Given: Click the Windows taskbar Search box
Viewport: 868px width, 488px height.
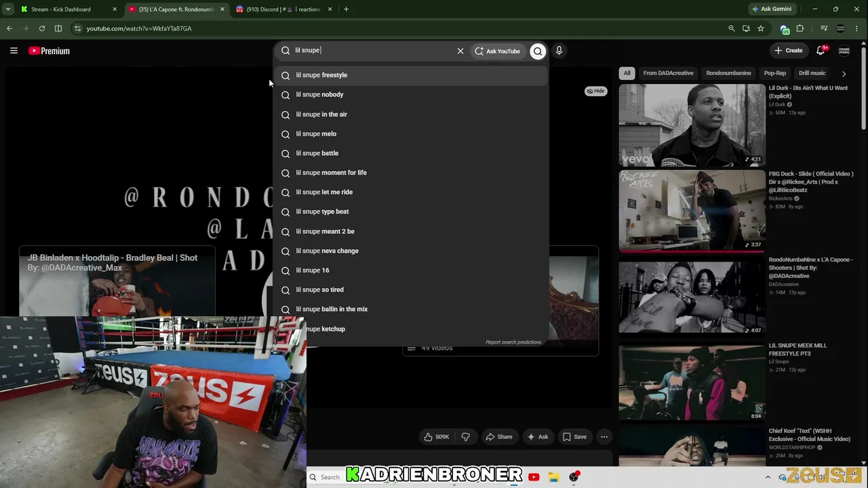Looking at the screenshot, I should [x=329, y=477].
